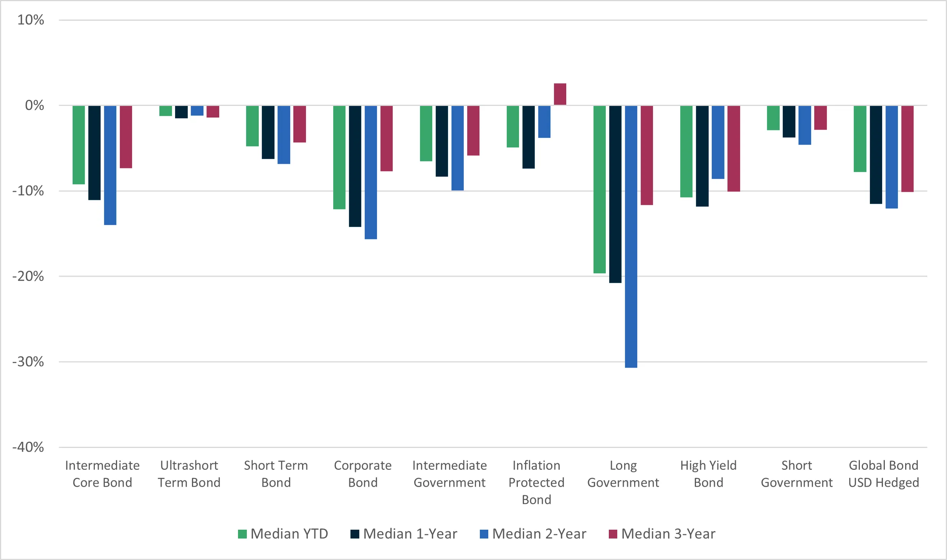Viewport: 947px width, 560px height.
Task: Click the green Median YTD legend swatch
Action: [242, 534]
